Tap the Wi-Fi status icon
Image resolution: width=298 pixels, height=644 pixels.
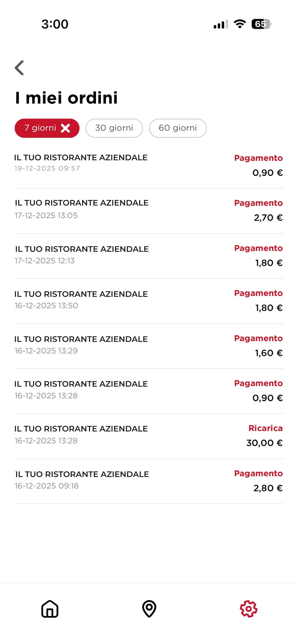coord(240,24)
